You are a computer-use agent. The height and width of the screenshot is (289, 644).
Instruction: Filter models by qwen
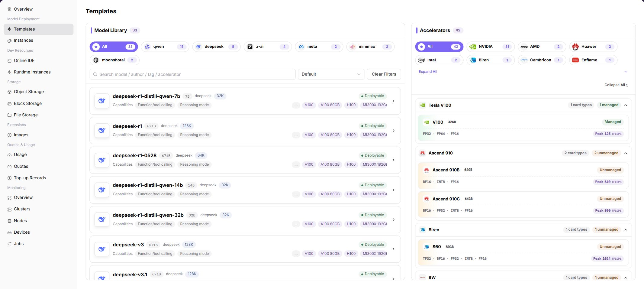165,47
